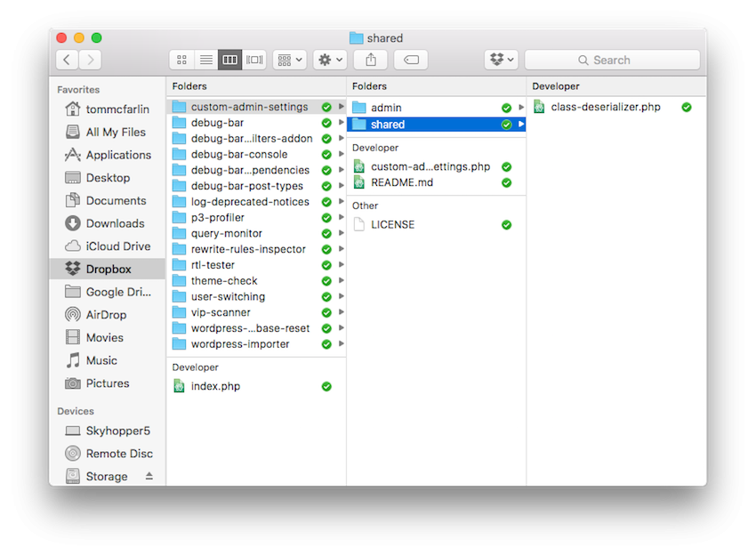Select the debug-bar folder
The height and width of the screenshot is (556, 756).
[x=256, y=123]
